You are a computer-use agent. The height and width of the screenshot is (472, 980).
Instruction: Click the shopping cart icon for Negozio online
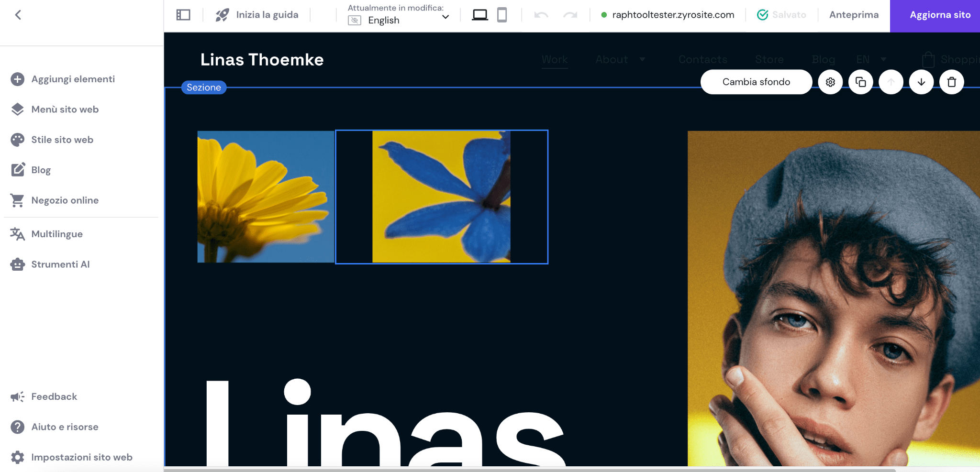tap(18, 200)
